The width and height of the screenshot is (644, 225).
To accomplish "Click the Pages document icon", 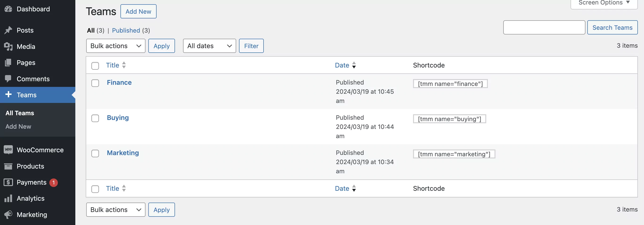I will click(8, 63).
